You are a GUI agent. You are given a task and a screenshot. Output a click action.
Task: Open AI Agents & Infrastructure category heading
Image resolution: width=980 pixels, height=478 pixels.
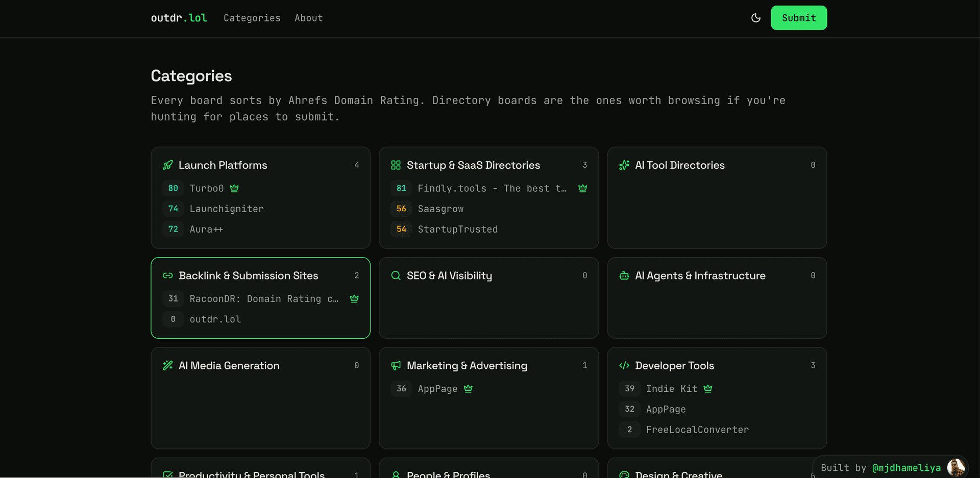click(x=700, y=275)
